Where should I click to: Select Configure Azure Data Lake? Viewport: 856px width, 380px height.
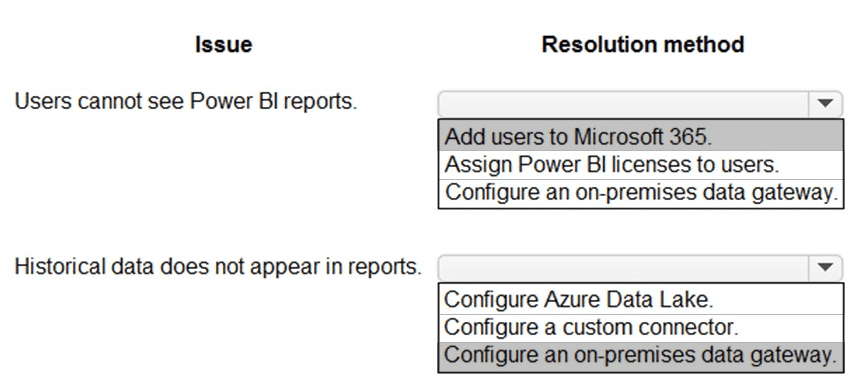(640, 299)
